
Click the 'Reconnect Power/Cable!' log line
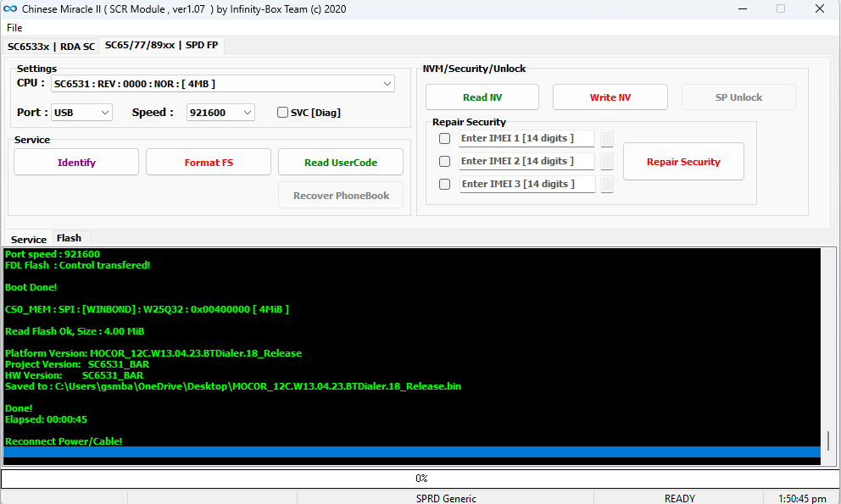tap(64, 441)
